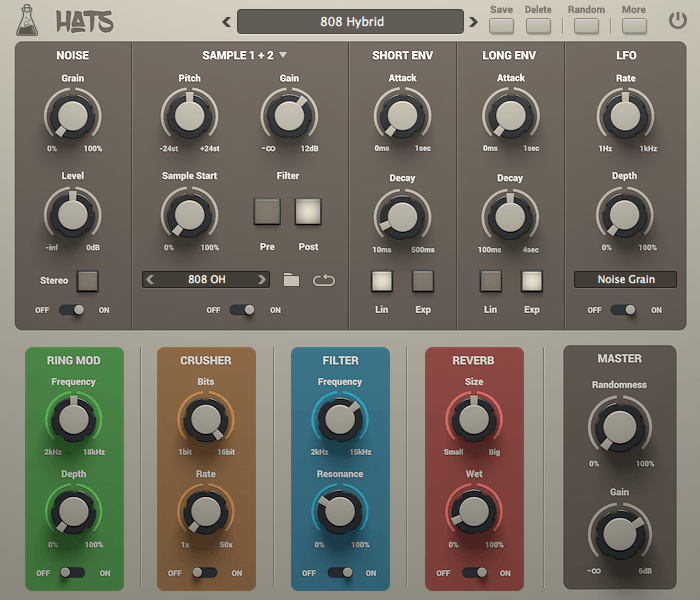Select the Post filter button
700x600 pixels.
pyautogui.click(x=308, y=211)
